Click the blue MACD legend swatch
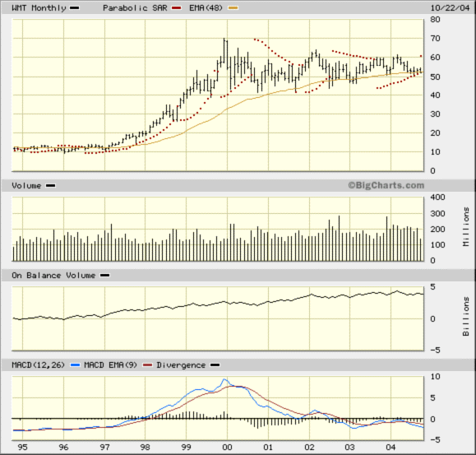The image size is (476, 455). click(x=75, y=365)
